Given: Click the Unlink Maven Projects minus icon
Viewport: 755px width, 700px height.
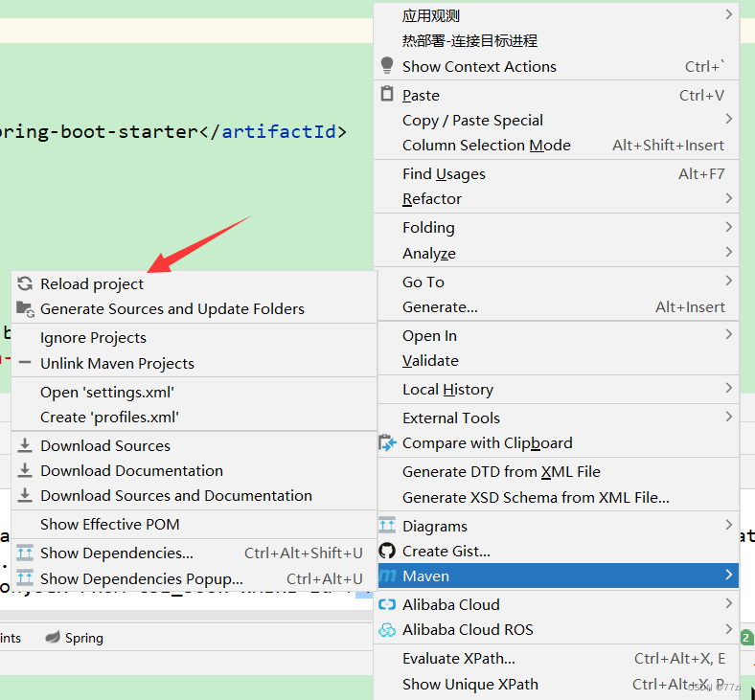Looking at the screenshot, I should 25,363.
